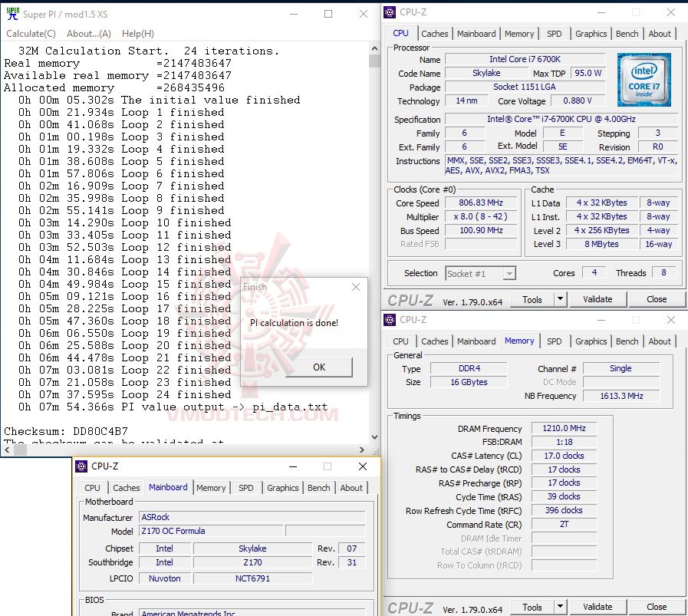Click the CAS# Latency 17.0 clocks value
The height and width of the screenshot is (616, 688).
point(564,456)
